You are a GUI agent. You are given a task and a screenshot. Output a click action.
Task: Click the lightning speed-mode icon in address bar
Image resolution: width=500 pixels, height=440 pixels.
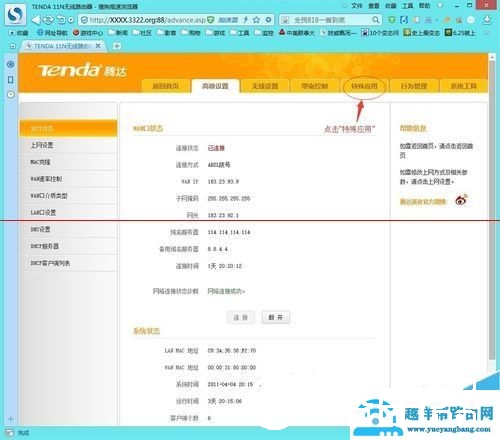click(x=246, y=20)
